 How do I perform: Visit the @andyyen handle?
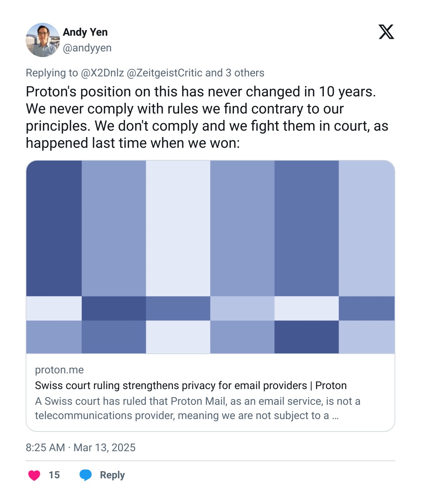coord(87,48)
